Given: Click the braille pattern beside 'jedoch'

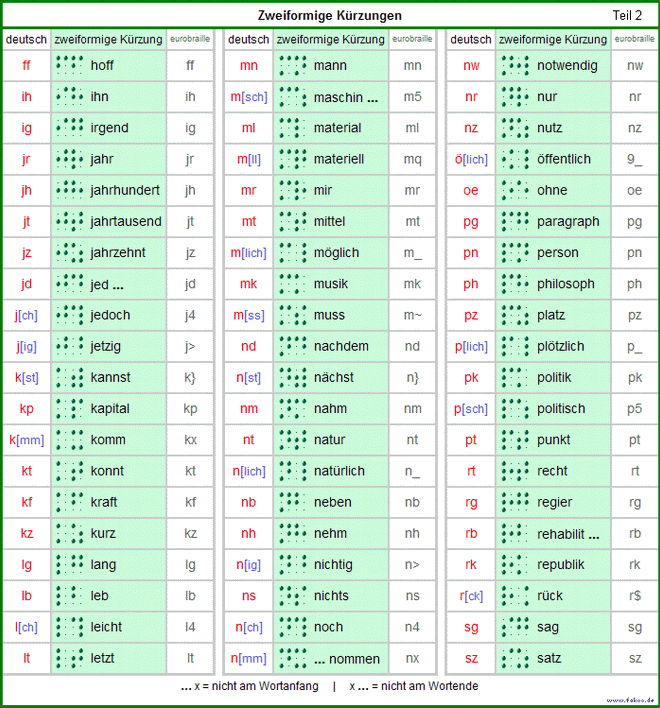Looking at the screenshot, I should pos(70,315).
